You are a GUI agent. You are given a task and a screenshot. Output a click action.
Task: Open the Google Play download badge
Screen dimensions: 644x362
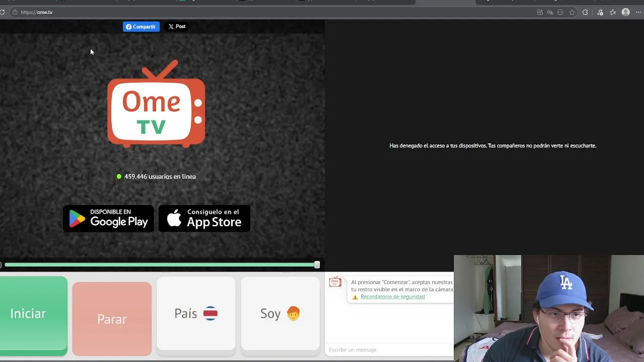pyautogui.click(x=108, y=218)
